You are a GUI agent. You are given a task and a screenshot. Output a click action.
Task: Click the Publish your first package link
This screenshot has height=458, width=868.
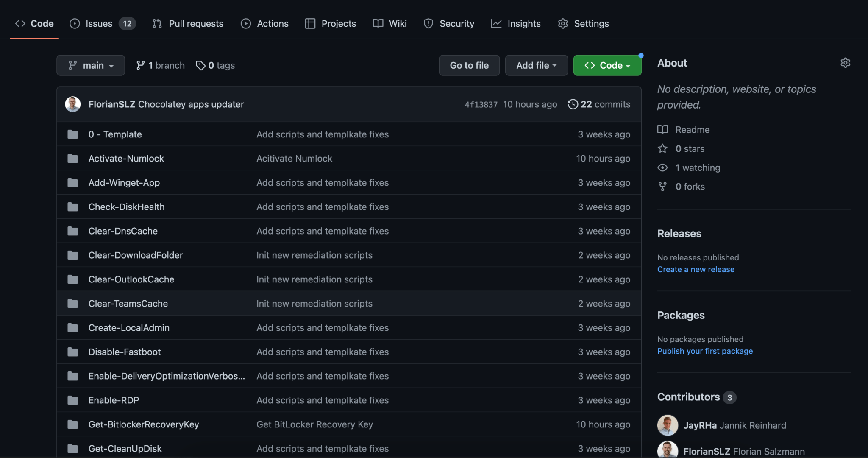click(x=705, y=351)
